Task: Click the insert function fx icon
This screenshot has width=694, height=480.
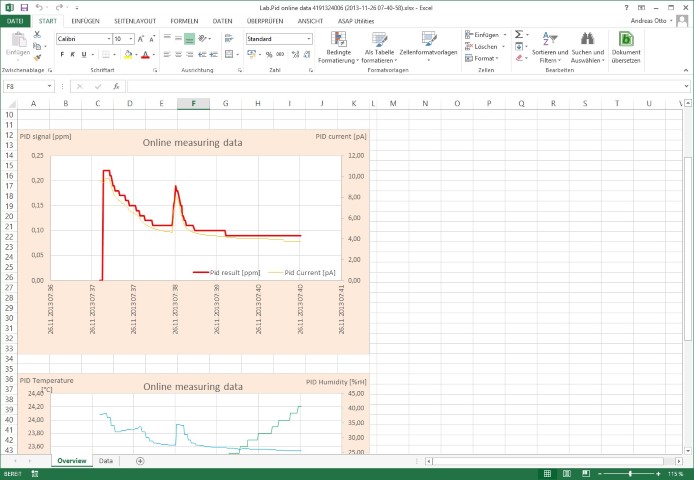Action: pos(116,86)
